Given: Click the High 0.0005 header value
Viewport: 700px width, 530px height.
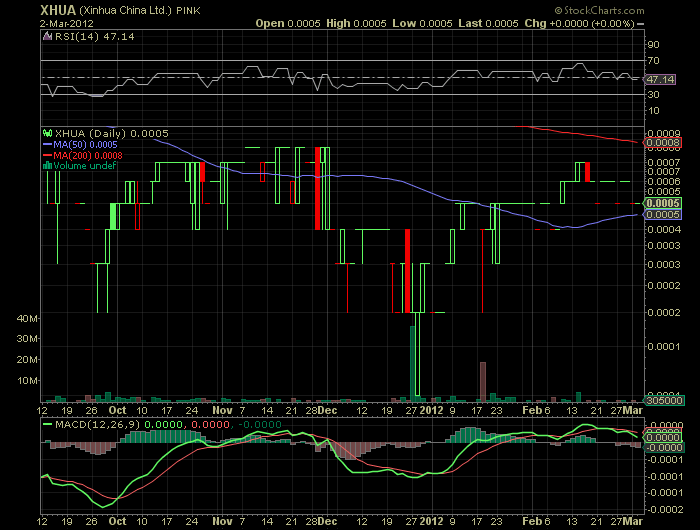Looking at the screenshot, I should click(356, 23).
